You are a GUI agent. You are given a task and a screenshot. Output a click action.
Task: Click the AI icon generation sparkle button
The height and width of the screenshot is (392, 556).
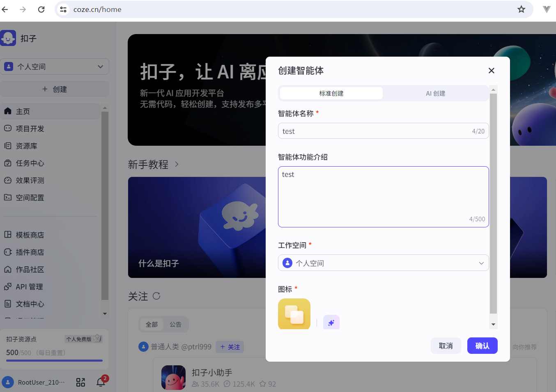pyautogui.click(x=331, y=322)
